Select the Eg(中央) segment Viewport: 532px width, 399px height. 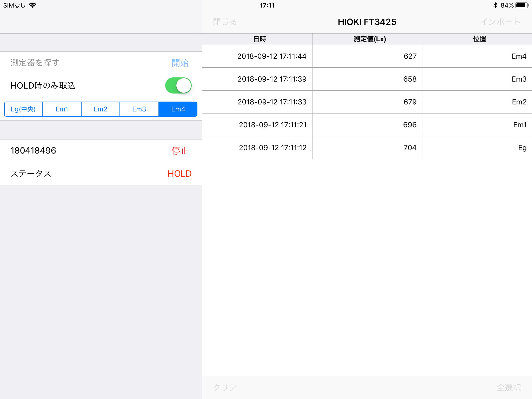pyautogui.click(x=23, y=109)
